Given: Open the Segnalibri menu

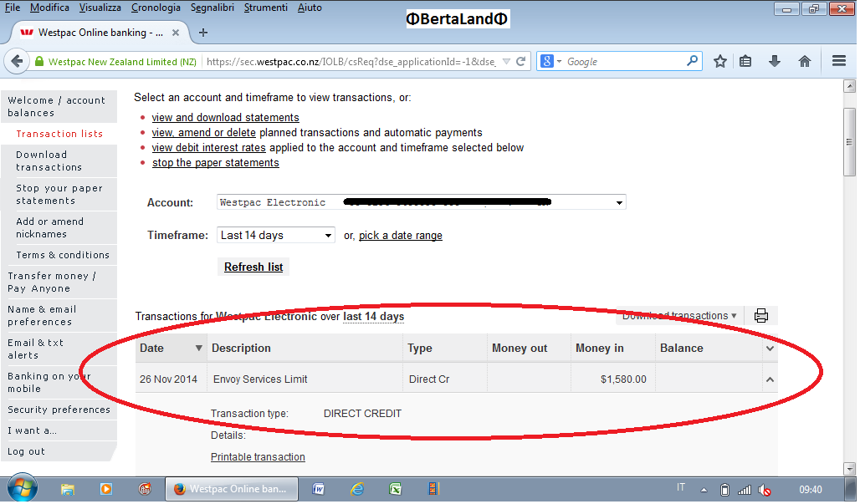Looking at the screenshot, I should click(212, 8).
